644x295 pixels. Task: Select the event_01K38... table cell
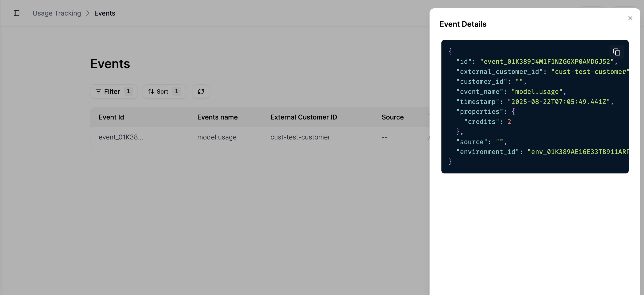click(x=121, y=137)
